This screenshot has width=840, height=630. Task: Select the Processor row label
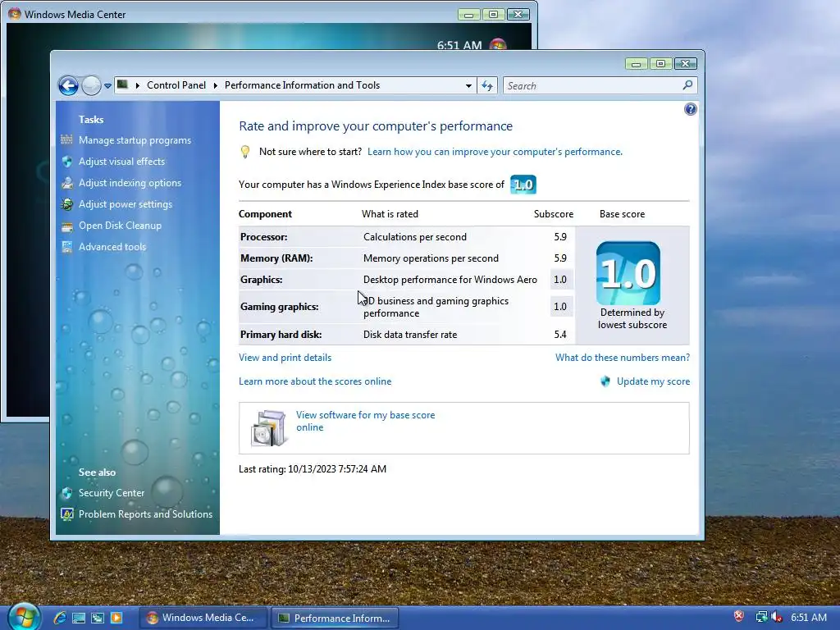pos(263,237)
